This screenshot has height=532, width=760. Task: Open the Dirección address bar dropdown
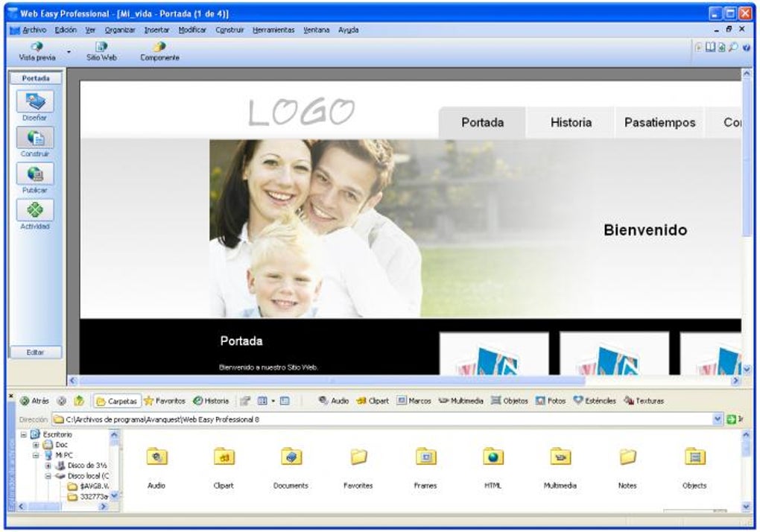coord(717,418)
